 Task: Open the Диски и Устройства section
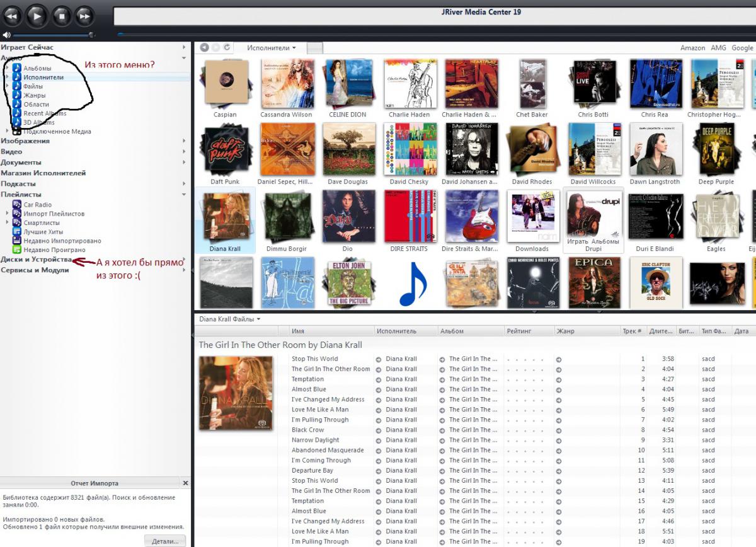(x=36, y=260)
